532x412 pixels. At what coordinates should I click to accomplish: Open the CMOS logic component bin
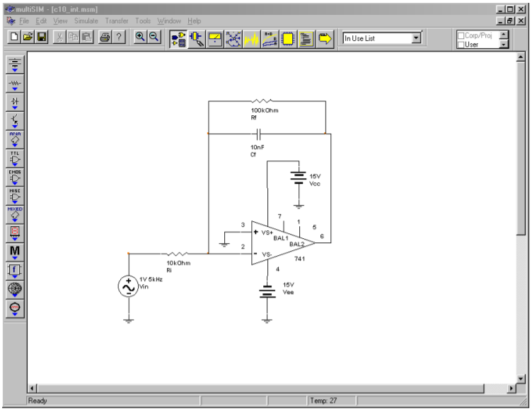pos(15,175)
